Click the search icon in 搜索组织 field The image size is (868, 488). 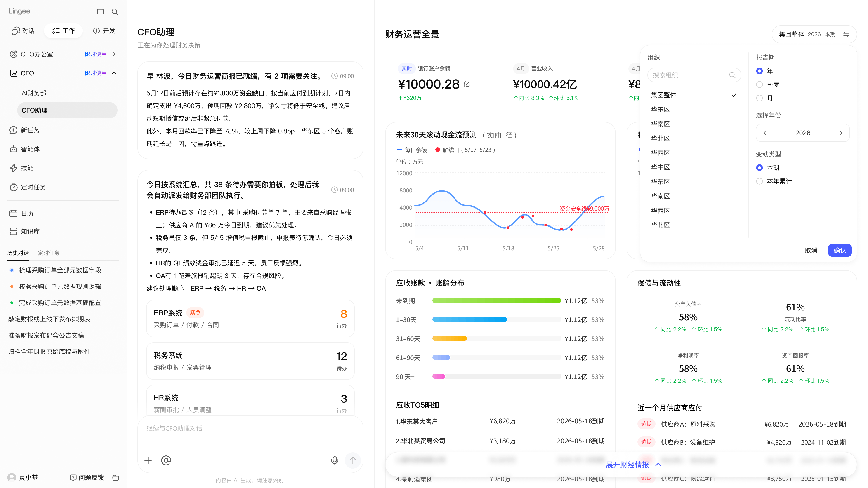pos(732,75)
